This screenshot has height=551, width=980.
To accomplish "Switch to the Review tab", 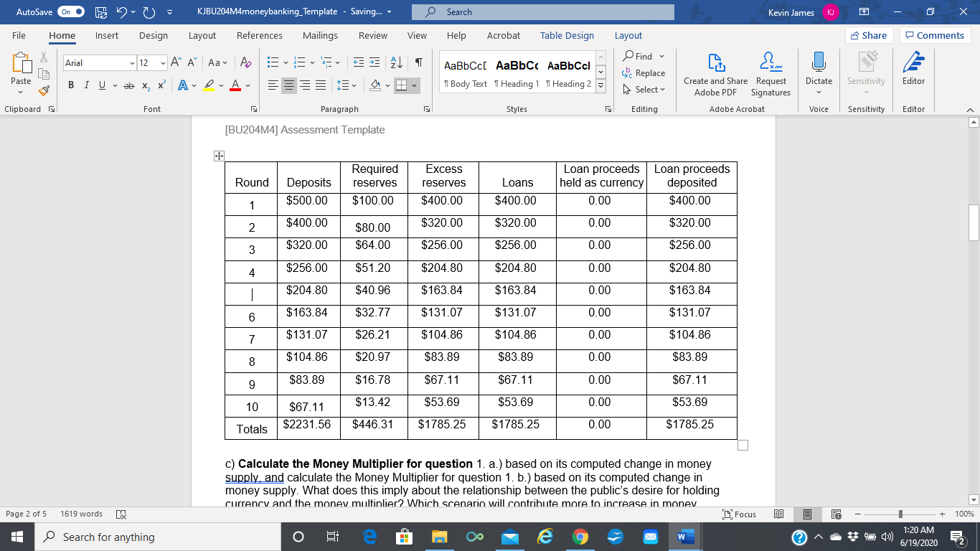I will 373,35.
